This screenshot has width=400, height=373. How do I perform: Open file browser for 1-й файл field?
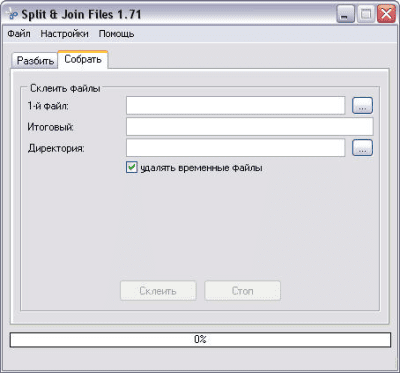362,106
